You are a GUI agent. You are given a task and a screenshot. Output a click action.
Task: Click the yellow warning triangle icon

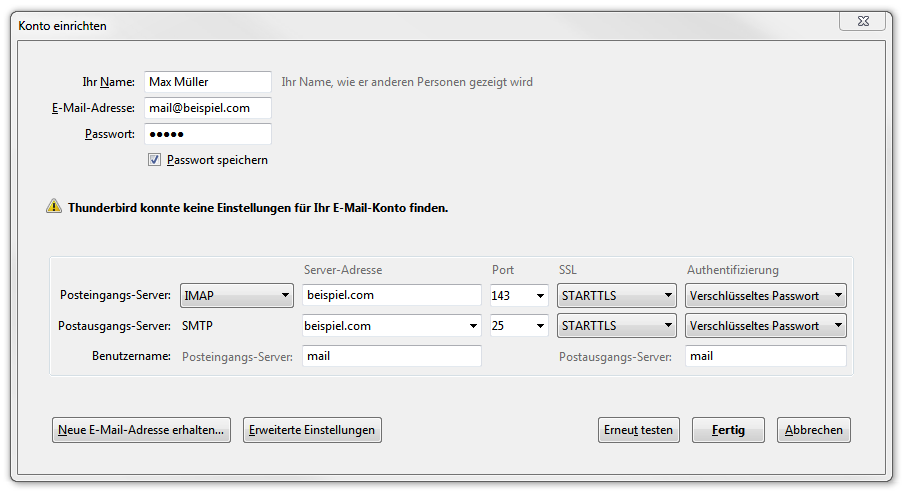[x=53, y=207]
